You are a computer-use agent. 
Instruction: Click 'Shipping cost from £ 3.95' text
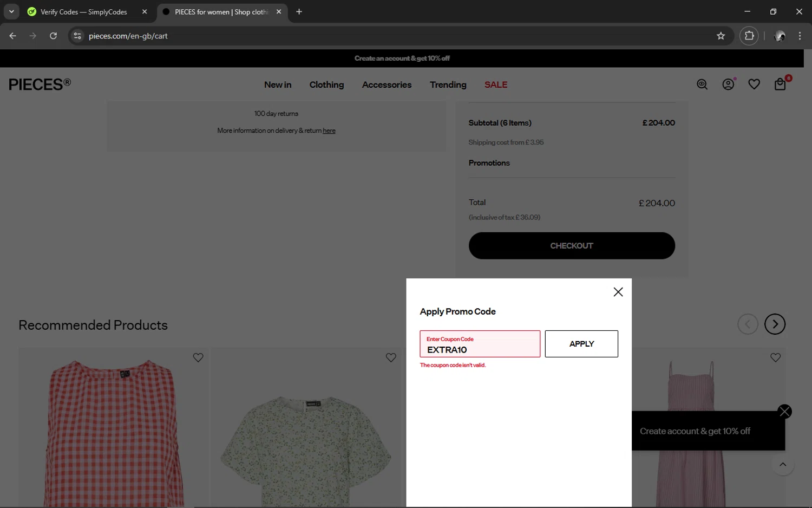[506, 142]
